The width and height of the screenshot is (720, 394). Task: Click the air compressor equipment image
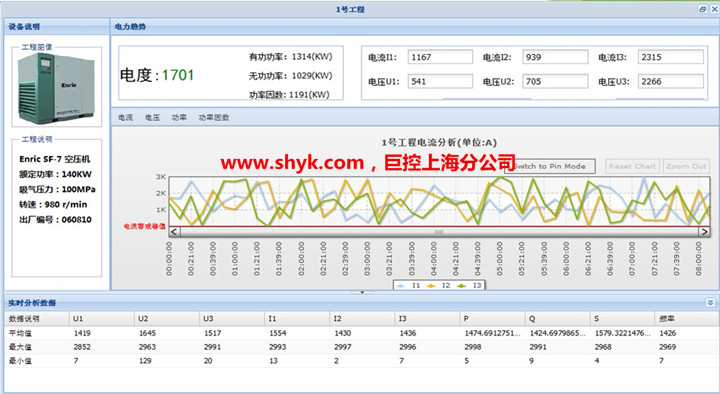56,88
